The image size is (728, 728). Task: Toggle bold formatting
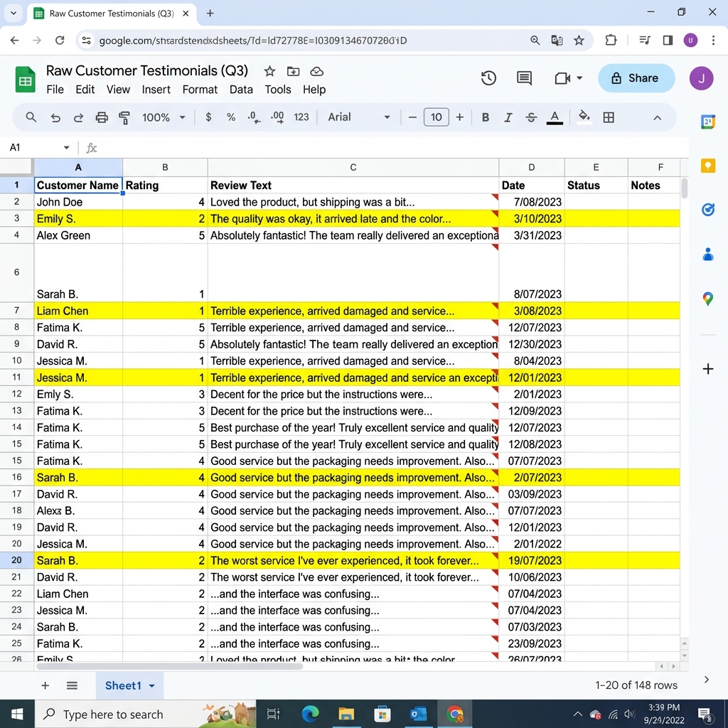tap(485, 117)
